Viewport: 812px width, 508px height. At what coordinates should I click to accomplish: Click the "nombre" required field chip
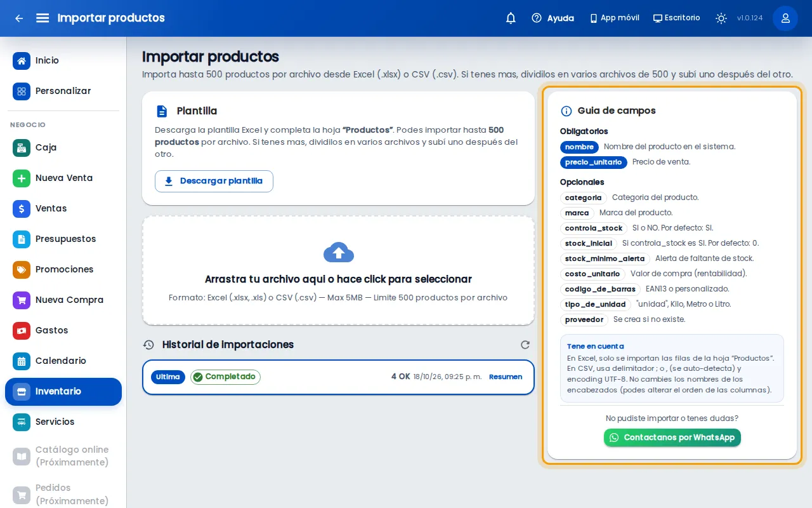(x=579, y=147)
